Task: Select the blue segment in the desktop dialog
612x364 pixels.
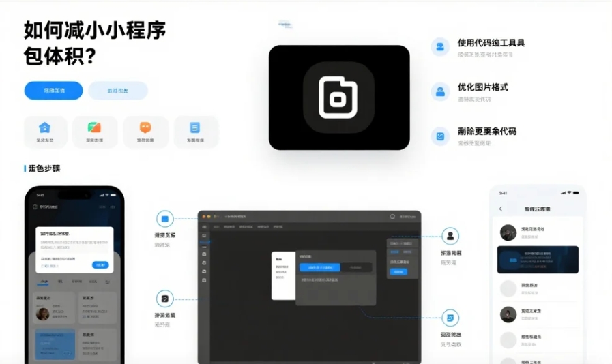Action: point(319,267)
